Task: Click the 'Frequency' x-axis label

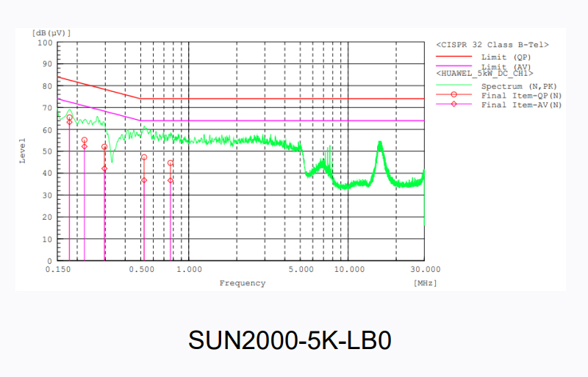Action: 243,283
